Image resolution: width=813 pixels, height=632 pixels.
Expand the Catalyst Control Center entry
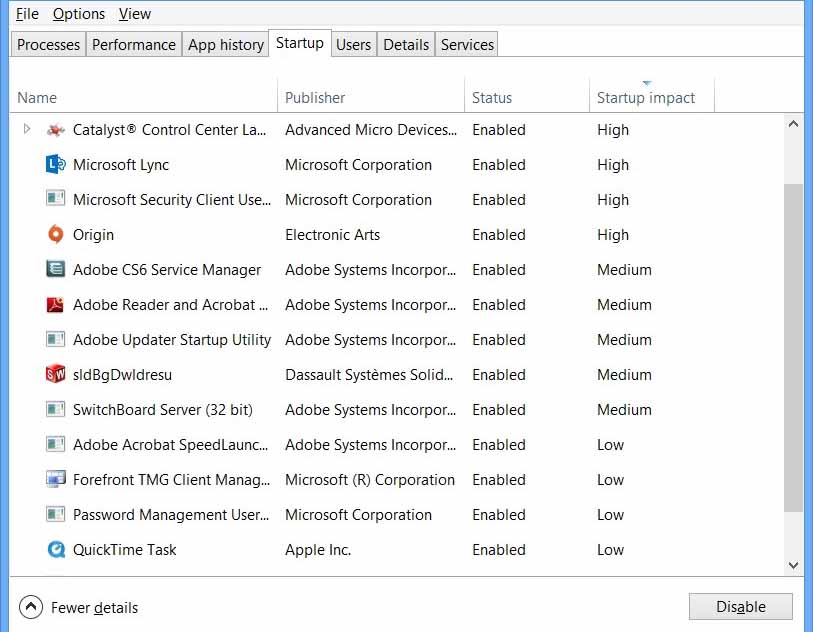27,129
